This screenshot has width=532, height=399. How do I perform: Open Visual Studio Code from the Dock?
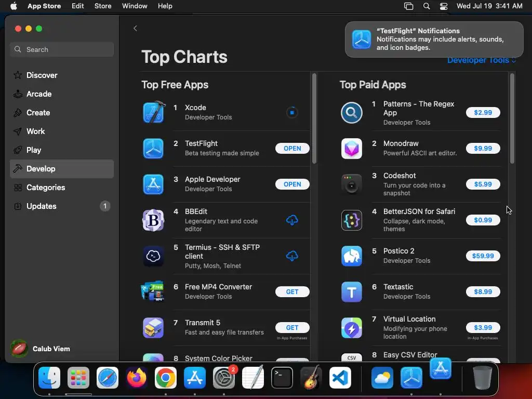(340, 378)
